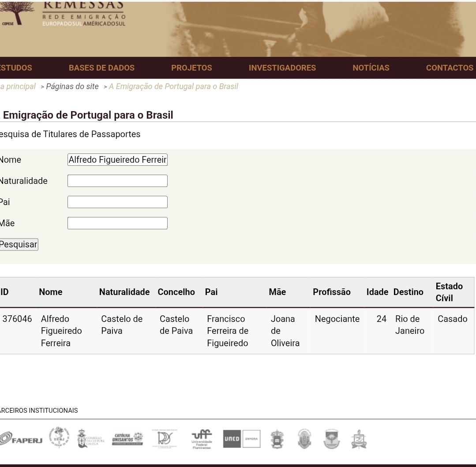476x467 pixels.
Task: Focus the Naturalidade input field
Action: click(117, 181)
